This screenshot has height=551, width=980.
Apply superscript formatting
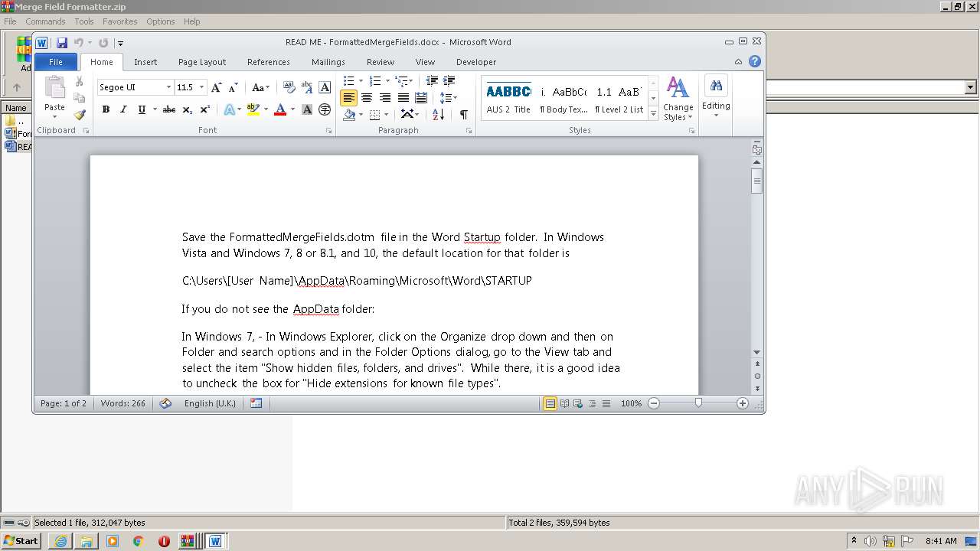pos(204,109)
